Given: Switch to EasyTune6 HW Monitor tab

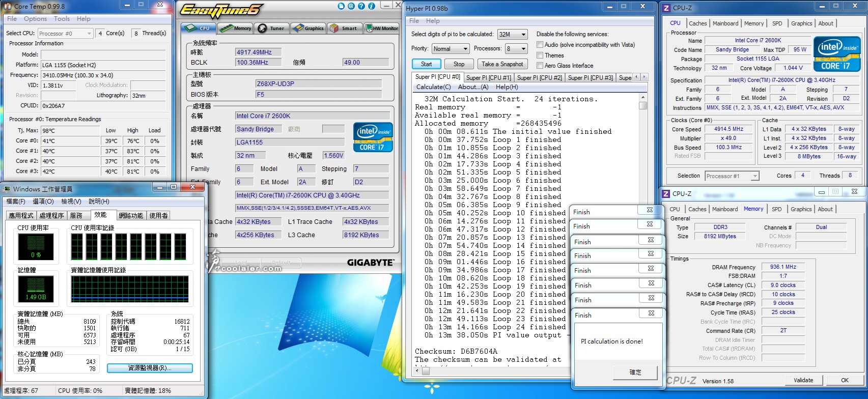Looking at the screenshot, I should 382,28.
